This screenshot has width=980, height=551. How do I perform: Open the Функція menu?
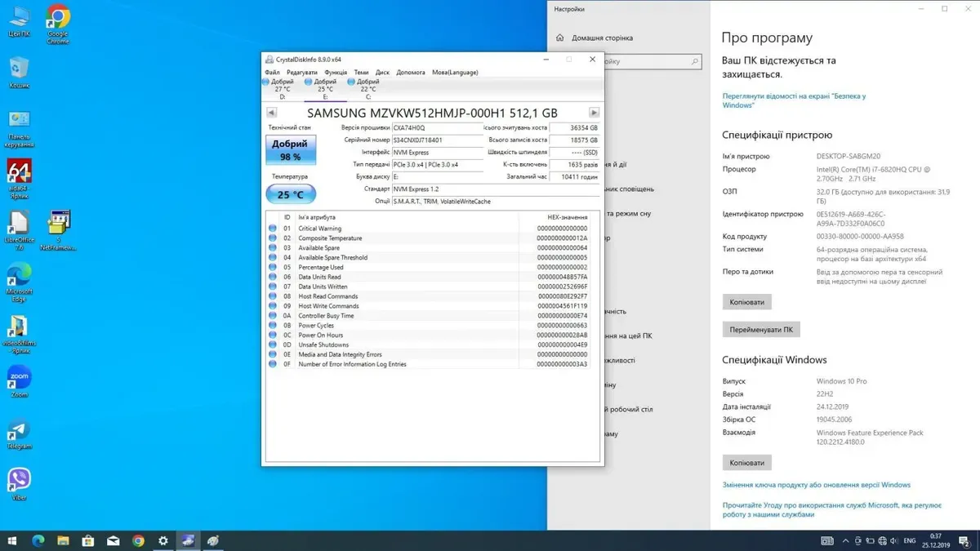[x=336, y=72]
